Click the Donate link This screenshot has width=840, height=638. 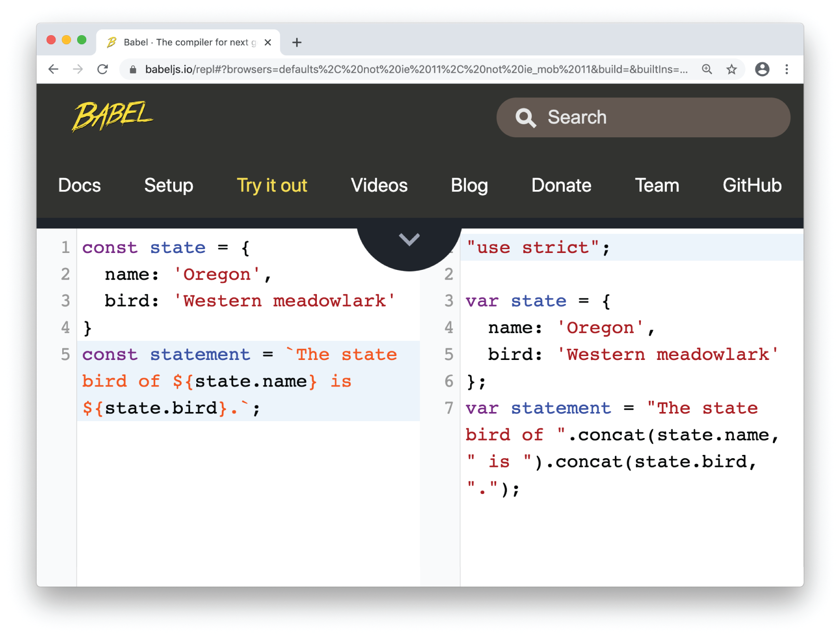[561, 186]
